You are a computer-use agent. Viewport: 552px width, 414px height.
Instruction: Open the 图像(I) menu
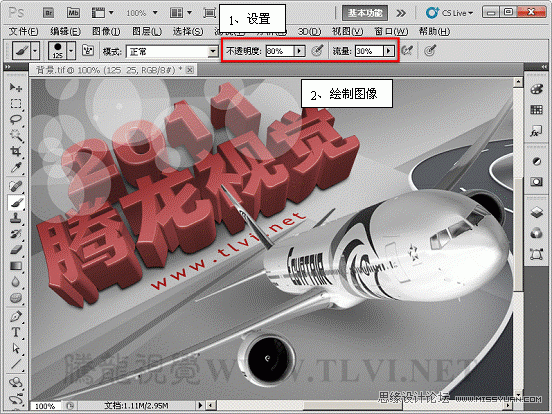point(106,32)
